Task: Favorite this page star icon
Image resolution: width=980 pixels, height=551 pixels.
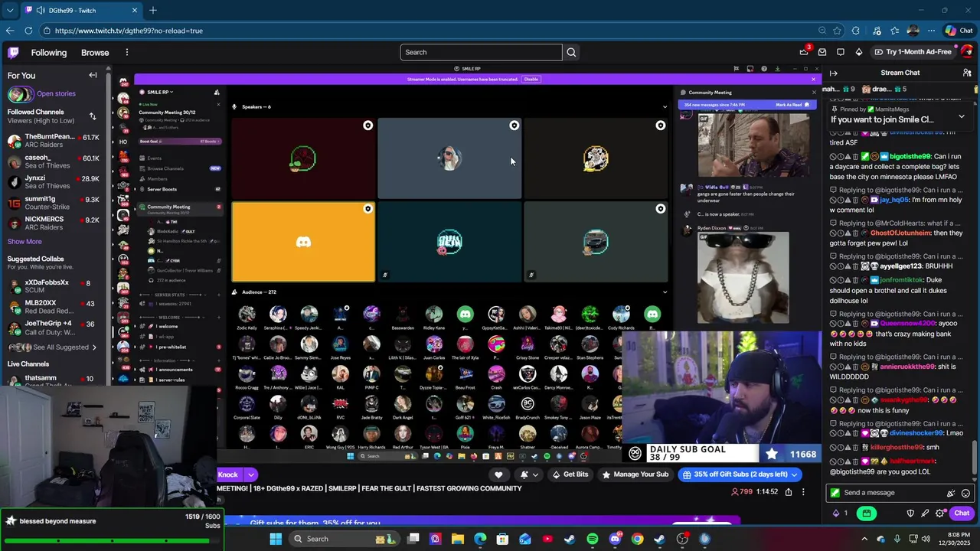Action: coord(837,31)
